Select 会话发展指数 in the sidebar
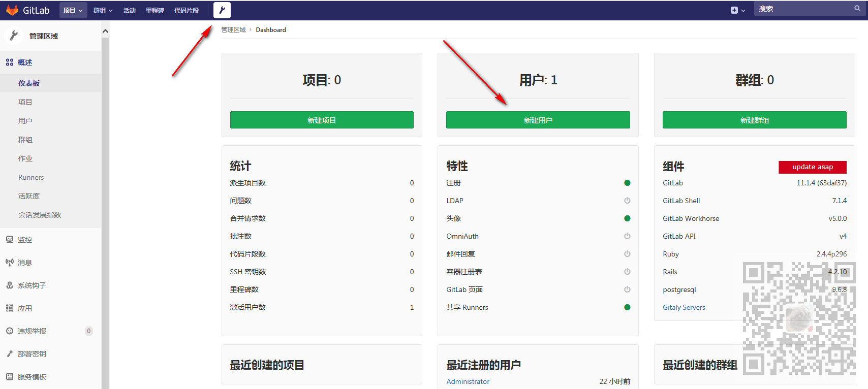868x389 pixels. pyautogui.click(x=40, y=215)
